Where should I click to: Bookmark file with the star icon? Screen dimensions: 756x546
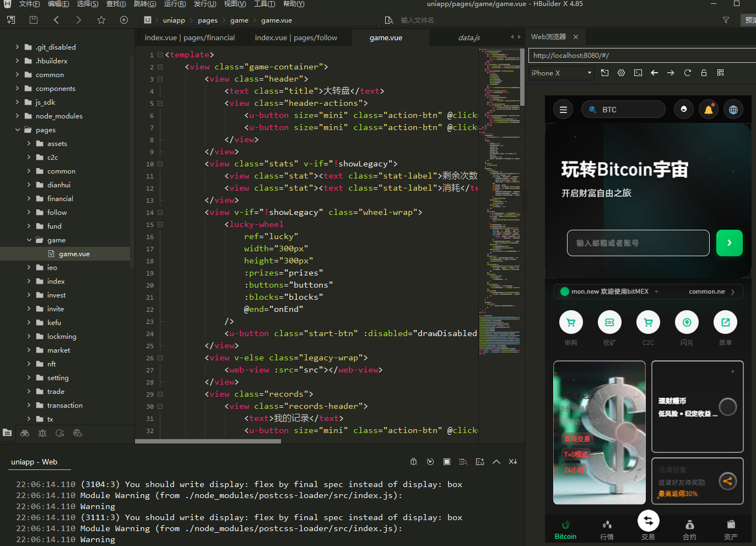tap(101, 20)
